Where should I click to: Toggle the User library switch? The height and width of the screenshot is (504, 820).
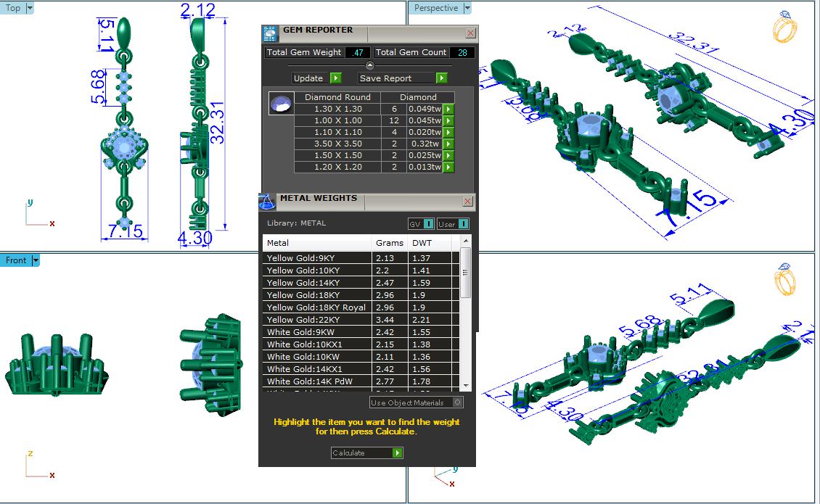[x=462, y=224]
